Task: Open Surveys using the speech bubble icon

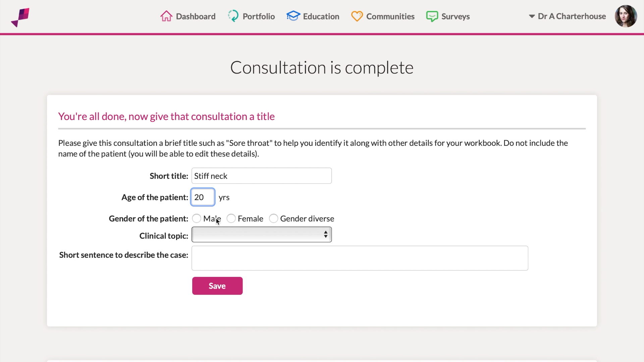Action: click(x=432, y=16)
